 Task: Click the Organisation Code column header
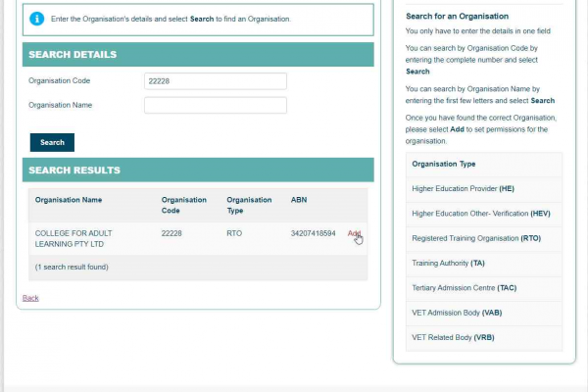pos(184,205)
